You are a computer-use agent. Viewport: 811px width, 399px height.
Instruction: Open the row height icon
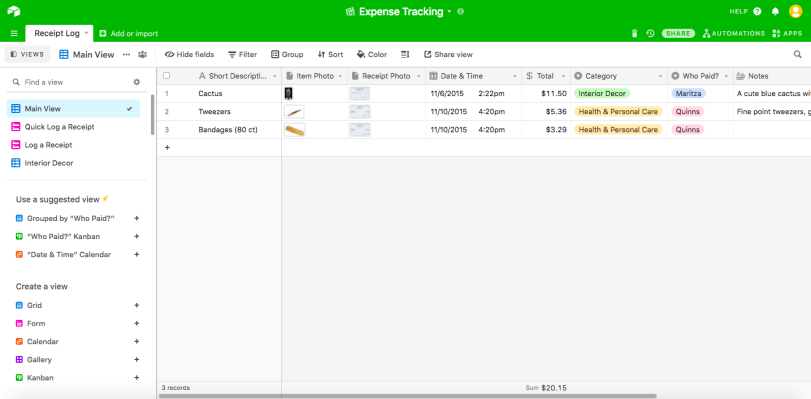click(405, 54)
